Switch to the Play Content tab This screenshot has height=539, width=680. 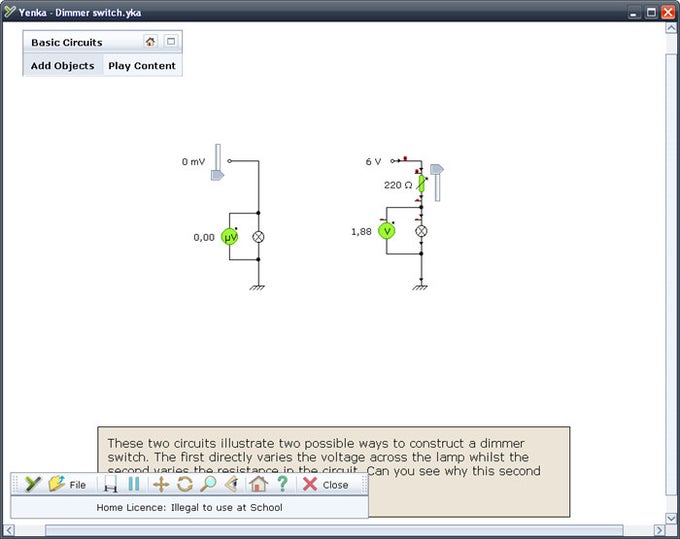click(142, 65)
